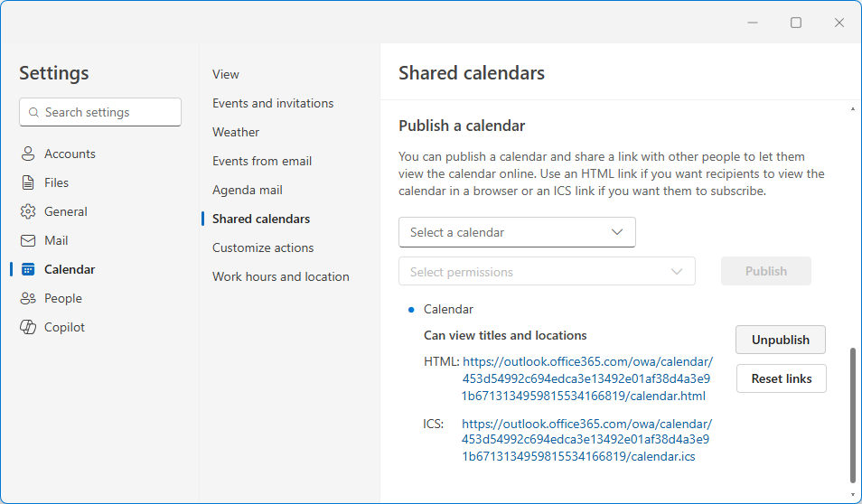Minimize the Settings window
This screenshot has height=504, width=862.
(753, 23)
